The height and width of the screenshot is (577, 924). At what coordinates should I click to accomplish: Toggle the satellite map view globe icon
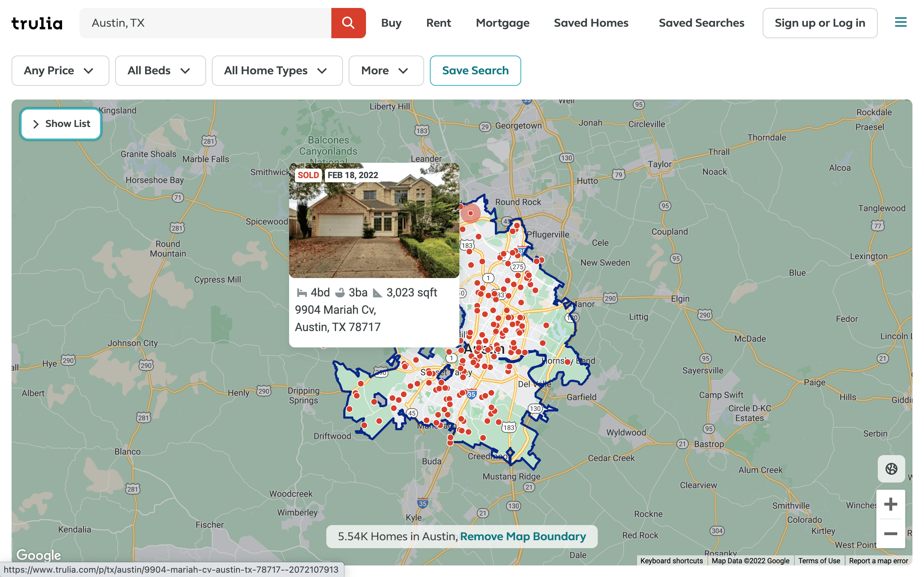tap(891, 468)
